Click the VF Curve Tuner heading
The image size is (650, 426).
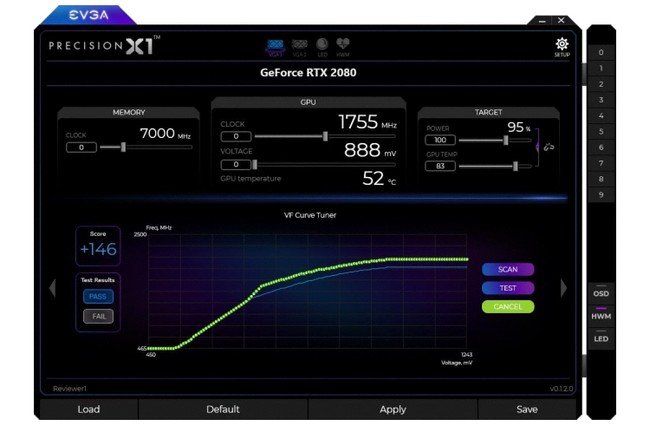pyautogui.click(x=310, y=215)
